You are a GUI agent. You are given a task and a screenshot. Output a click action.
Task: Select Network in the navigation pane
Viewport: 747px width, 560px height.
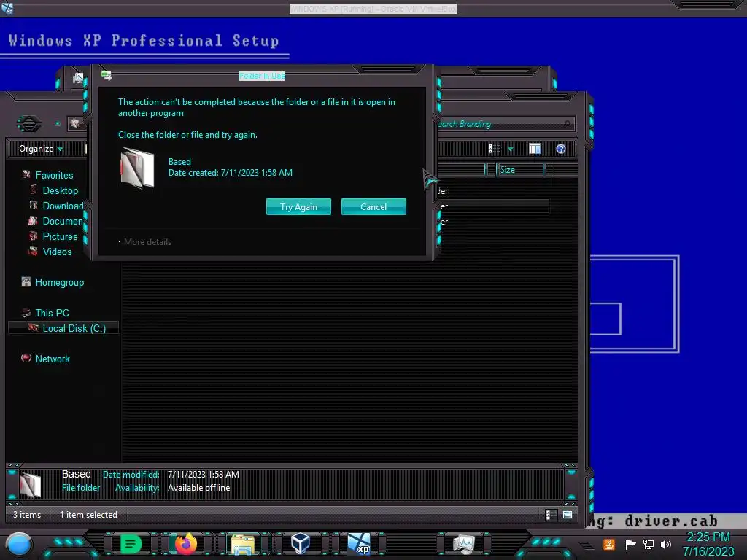point(53,359)
